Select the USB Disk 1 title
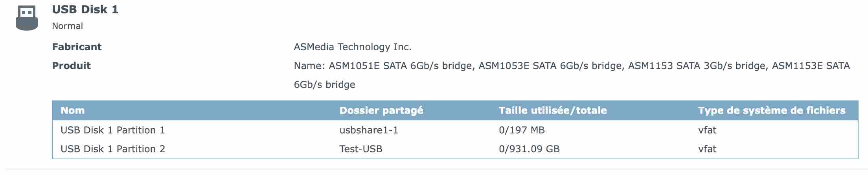 [x=85, y=10]
